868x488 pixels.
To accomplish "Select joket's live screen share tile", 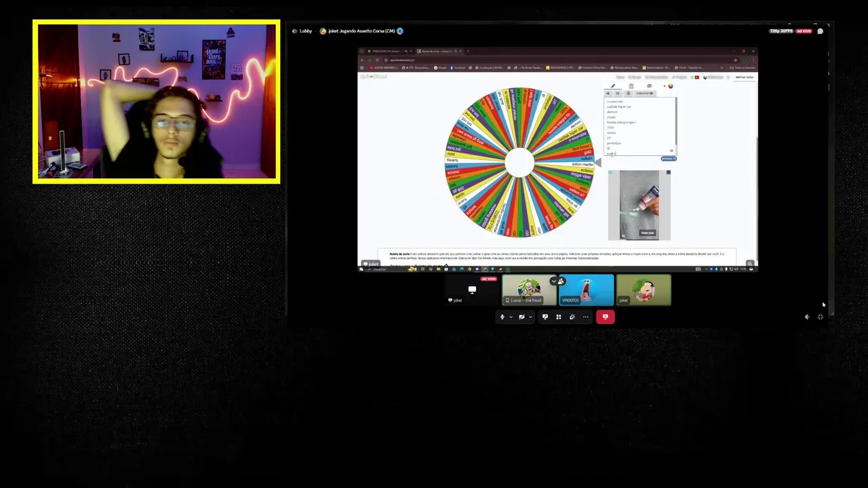I will (473, 290).
